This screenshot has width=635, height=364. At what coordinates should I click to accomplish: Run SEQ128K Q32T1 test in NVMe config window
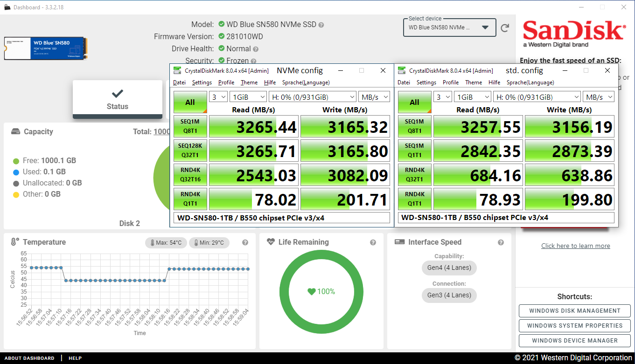[x=190, y=151]
